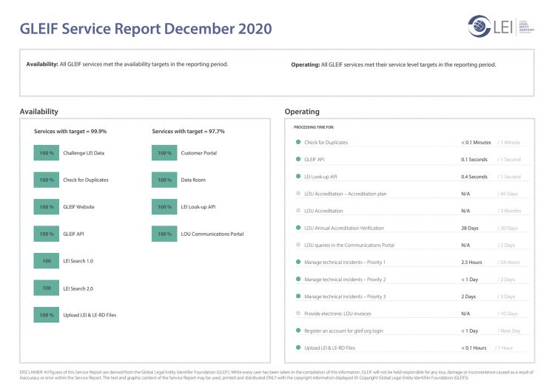Click the green dot beside LOU Annual Accreditation Verification

tap(297, 228)
